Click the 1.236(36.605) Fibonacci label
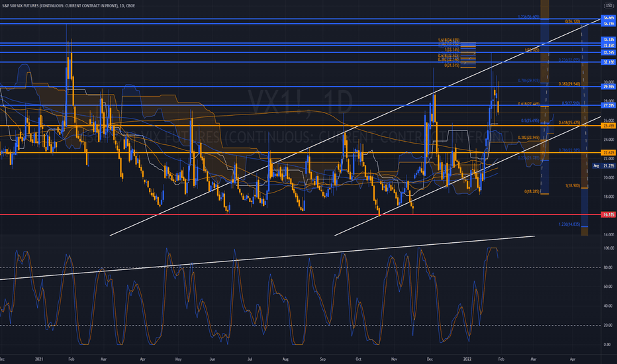Screen dimensions: 617x364 coord(528,17)
